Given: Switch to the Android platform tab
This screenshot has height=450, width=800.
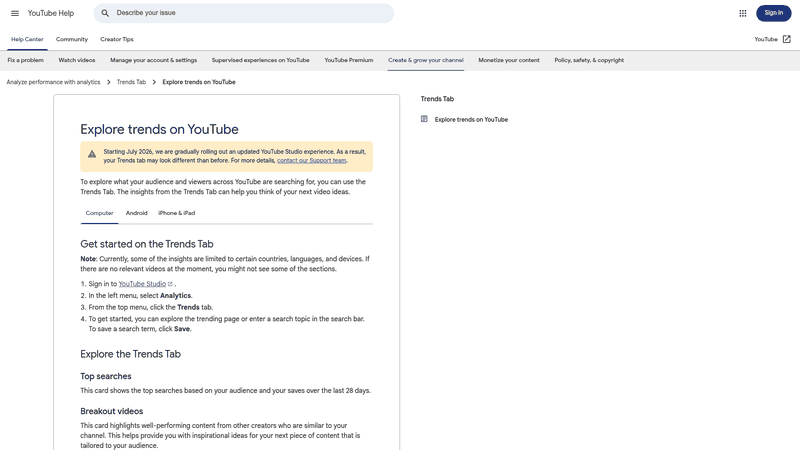Looking at the screenshot, I should click(137, 213).
